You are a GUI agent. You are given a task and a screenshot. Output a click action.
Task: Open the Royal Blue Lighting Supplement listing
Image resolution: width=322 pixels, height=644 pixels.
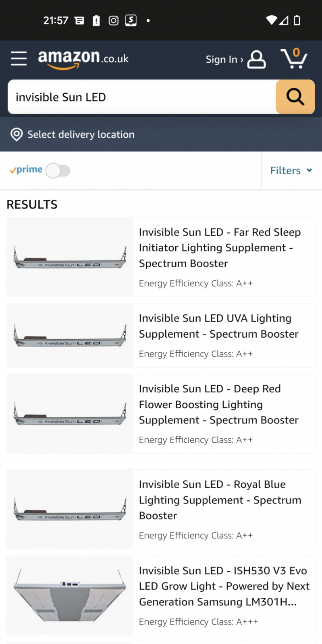click(220, 500)
